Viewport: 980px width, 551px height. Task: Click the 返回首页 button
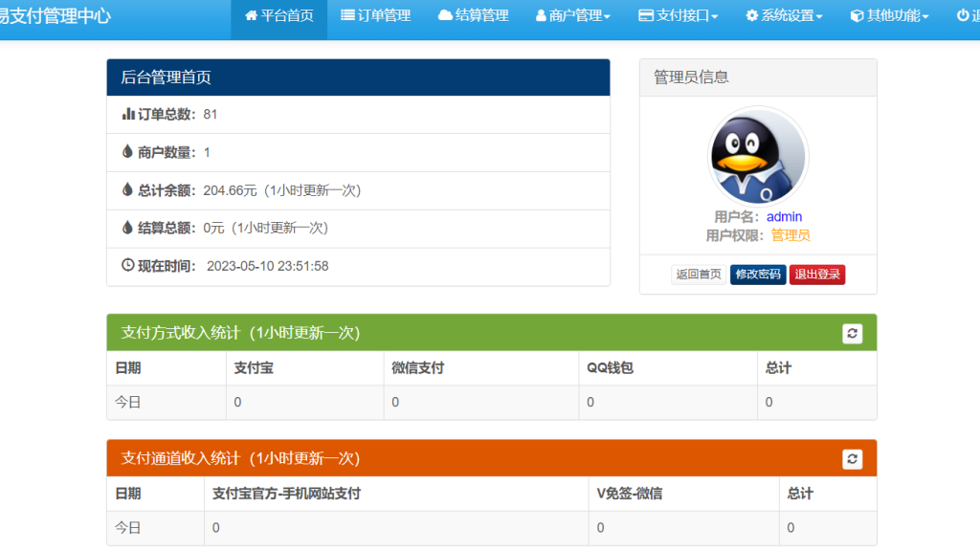(x=698, y=275)
